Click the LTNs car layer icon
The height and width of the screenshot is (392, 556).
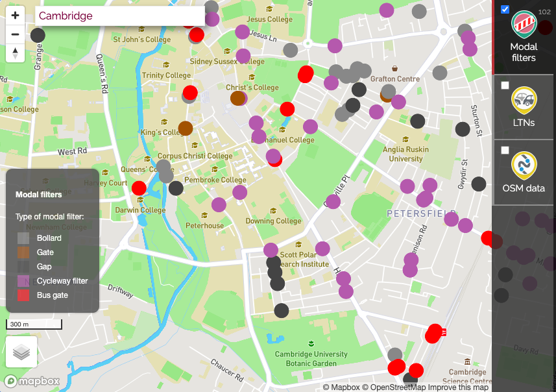(524, 100)
